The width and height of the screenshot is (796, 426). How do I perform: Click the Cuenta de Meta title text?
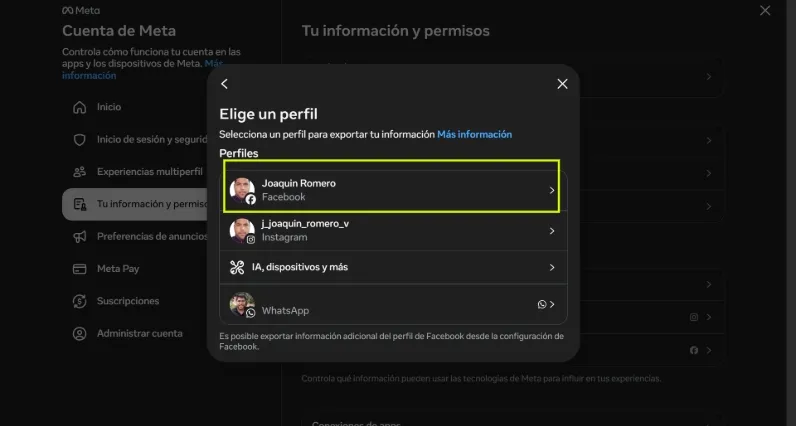pyautogui.click(x=119, y=31)
